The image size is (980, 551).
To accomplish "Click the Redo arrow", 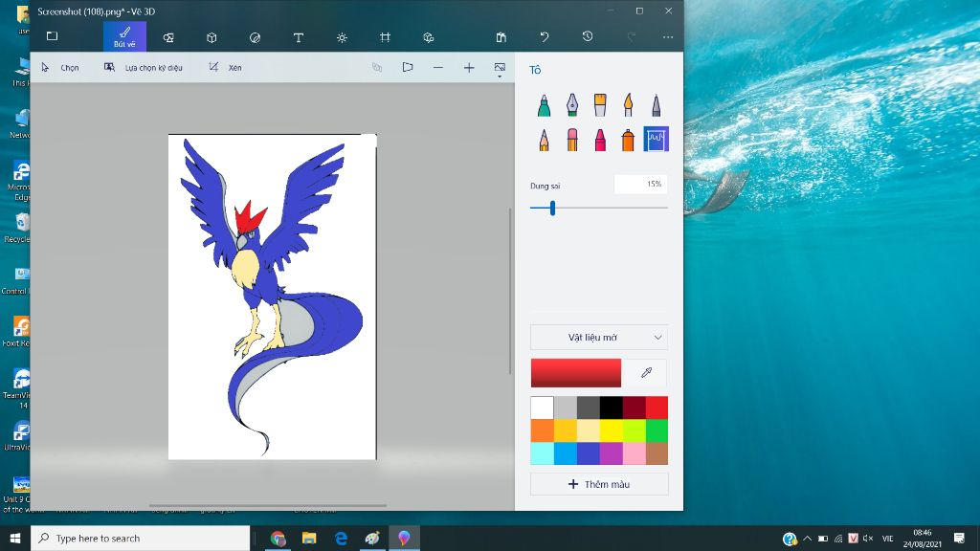I will 632,37.
